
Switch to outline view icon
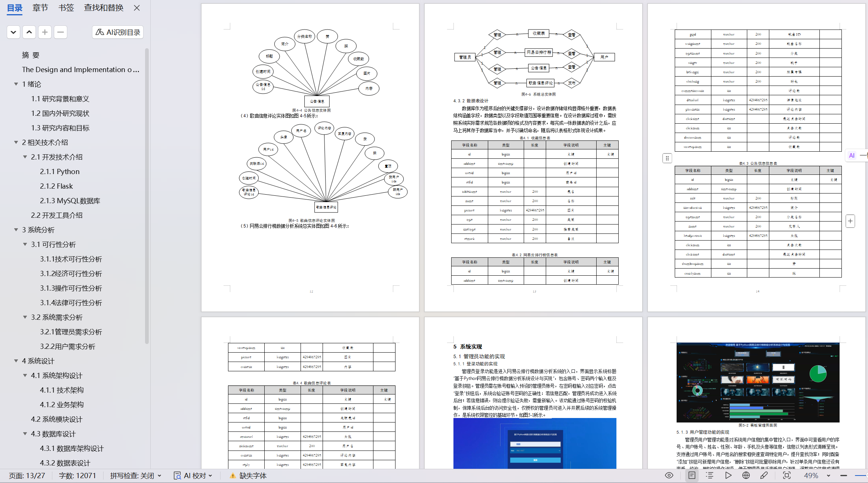point(710,475)
